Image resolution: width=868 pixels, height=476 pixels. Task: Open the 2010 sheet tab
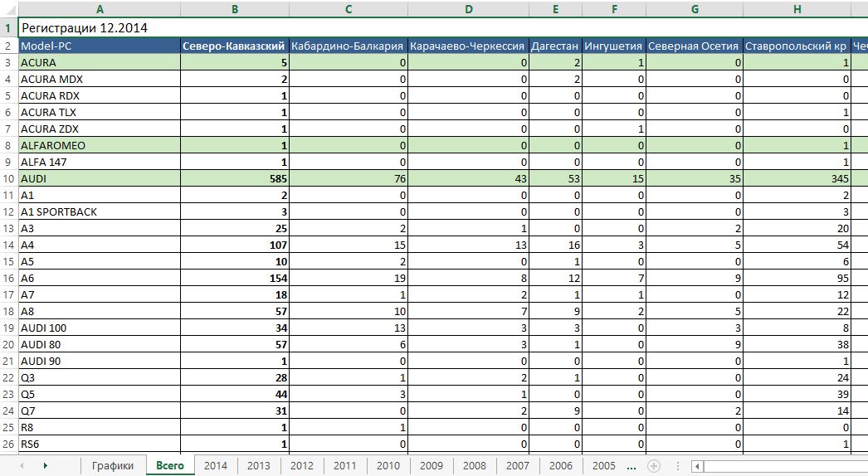click(x=388, y=466)
